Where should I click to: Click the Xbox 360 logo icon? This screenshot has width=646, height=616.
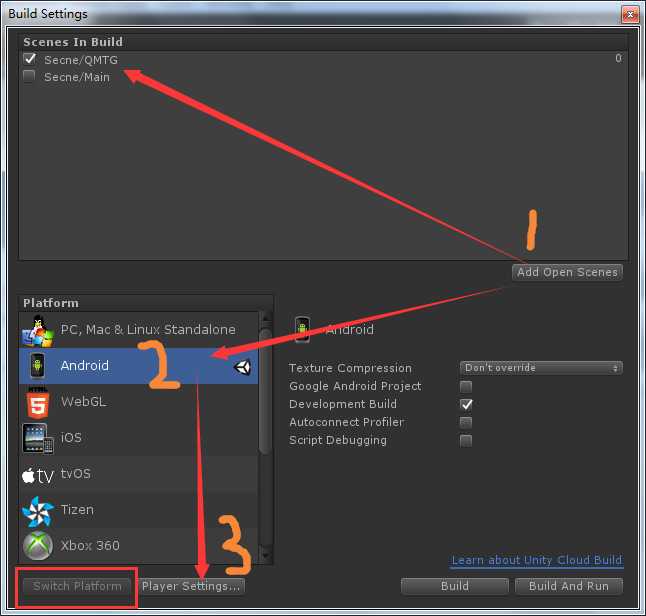click(37, 546)
